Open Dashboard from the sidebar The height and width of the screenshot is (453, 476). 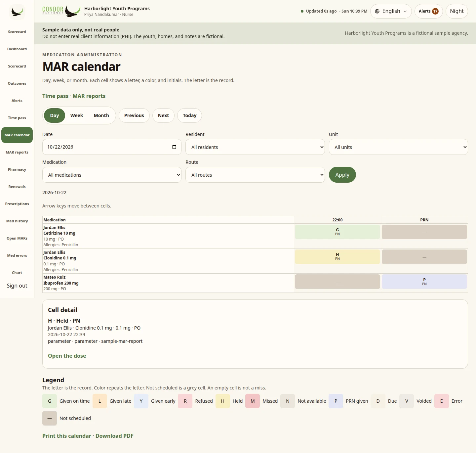coord(17,49)
